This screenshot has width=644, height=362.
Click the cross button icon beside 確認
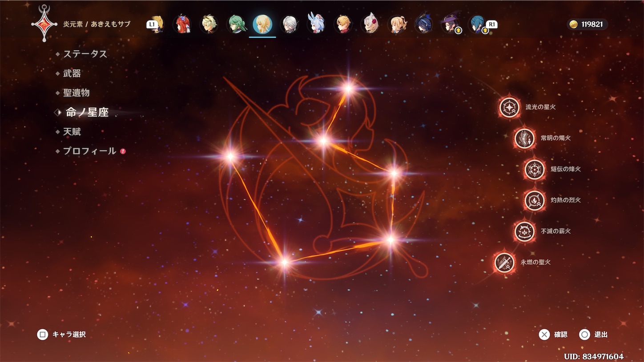(544, 334)
